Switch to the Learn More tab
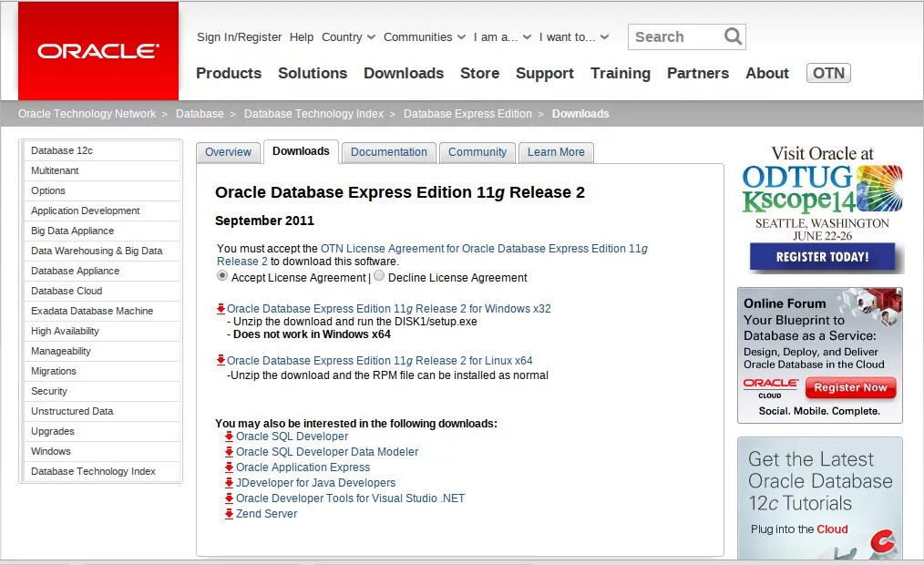The height and width of the screenshot is (565, 924). pyautogui.click(x=556, y=152)
